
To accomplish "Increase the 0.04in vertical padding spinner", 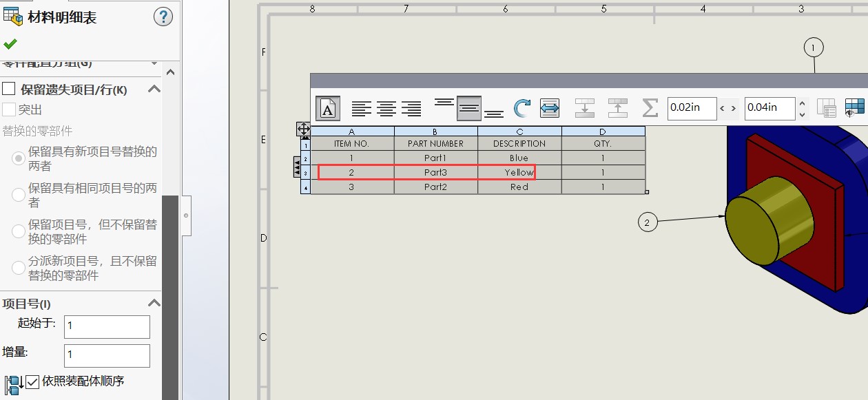I will pyautogui.click(x=802, y=103).
